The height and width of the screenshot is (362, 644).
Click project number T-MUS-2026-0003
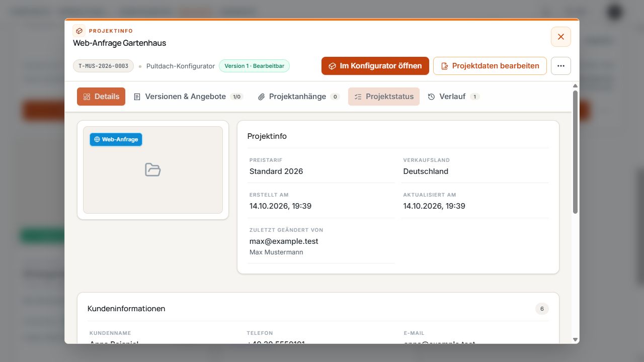coord(104,66)
